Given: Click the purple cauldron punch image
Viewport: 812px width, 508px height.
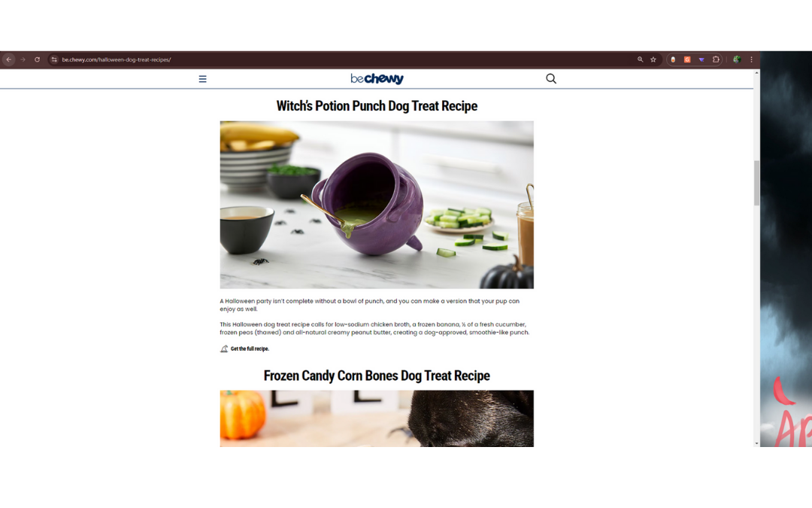Looking at the screenshot, I should point(377,205).
